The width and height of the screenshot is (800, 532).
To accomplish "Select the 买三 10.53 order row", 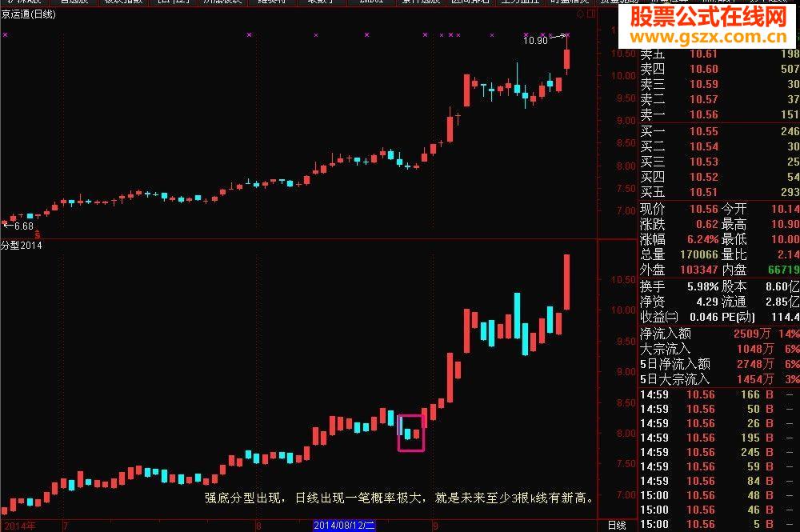I will point(719,162).
